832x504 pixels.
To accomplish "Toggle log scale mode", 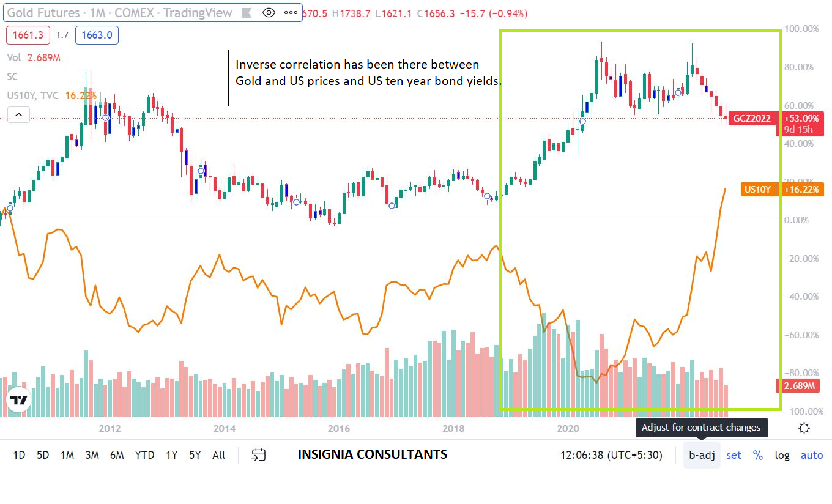I will 782,455.
